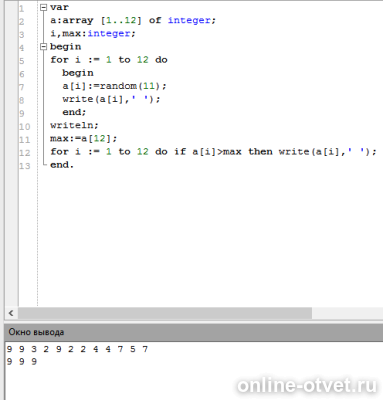This screenshot has height=400, width=383.
Task: Click 'if a[i]>max then' on line 12
Action: click(224, 152)
